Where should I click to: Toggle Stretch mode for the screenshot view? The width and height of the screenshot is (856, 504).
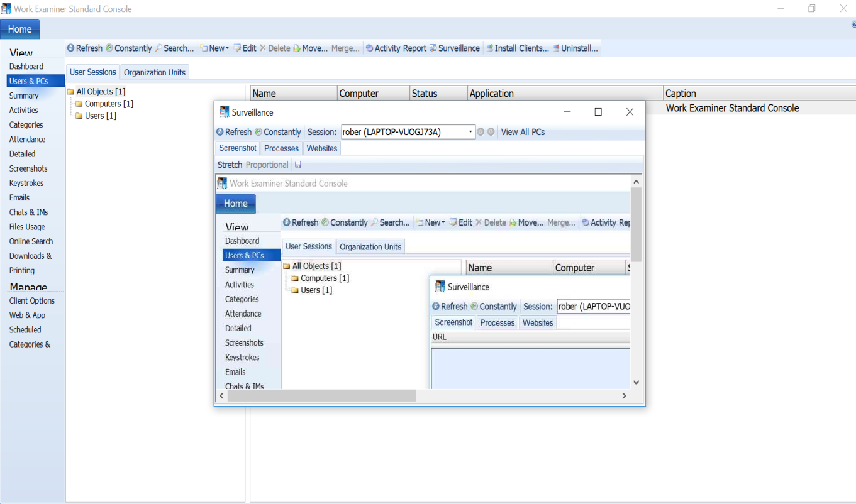pyautogui.click(x=230, y=164)
